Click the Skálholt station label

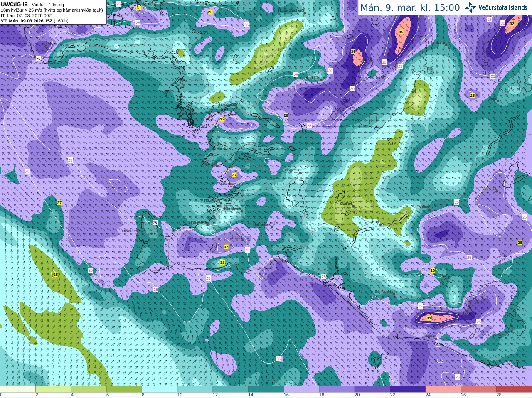(346, 204)
